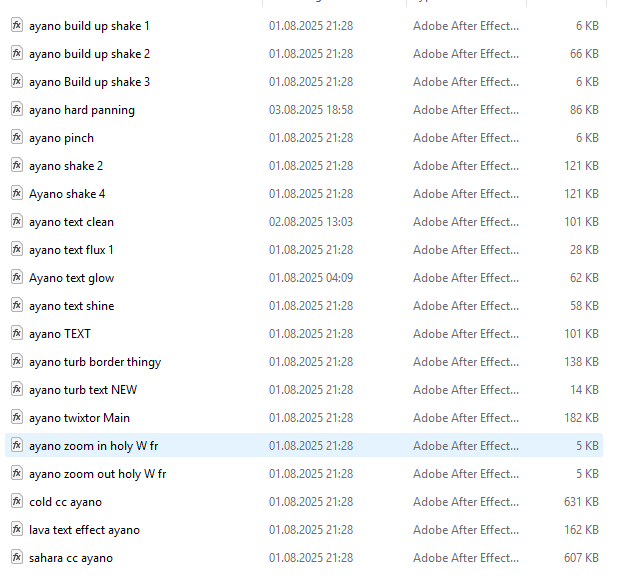Select file name ayano TEXT
This screenshot has height=578, width=619.
click(60, 334)
